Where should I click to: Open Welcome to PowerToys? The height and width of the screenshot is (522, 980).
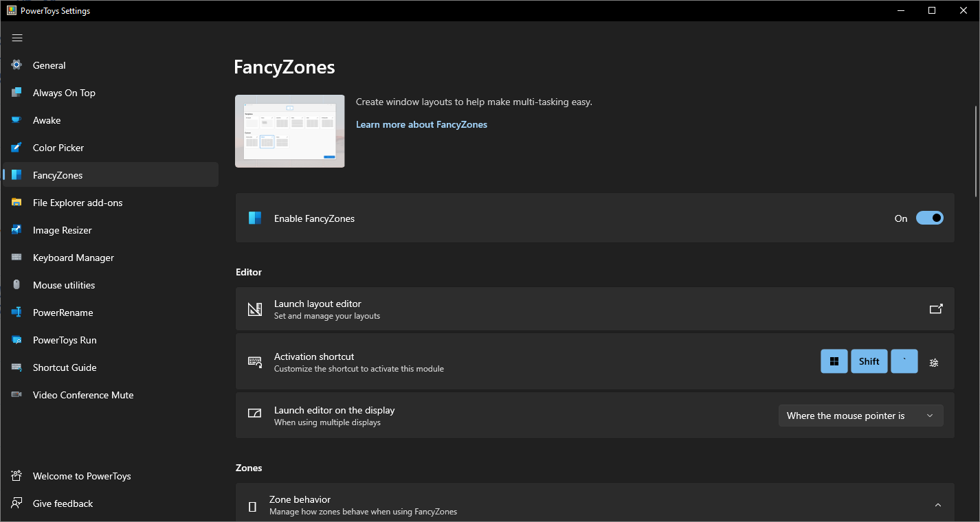coord(111,476)
